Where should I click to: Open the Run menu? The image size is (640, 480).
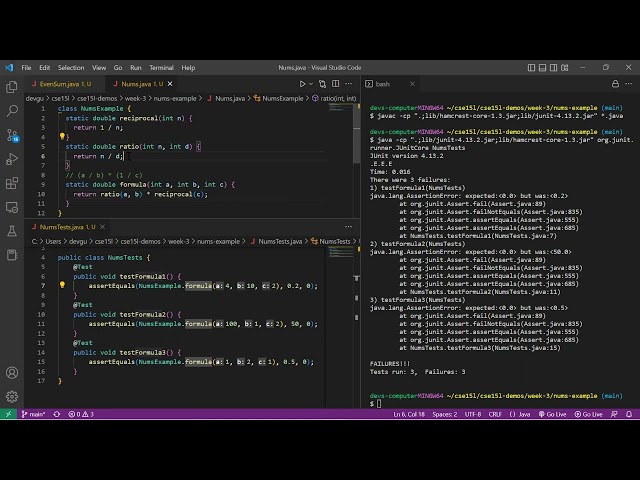click(x=136, y=68)
